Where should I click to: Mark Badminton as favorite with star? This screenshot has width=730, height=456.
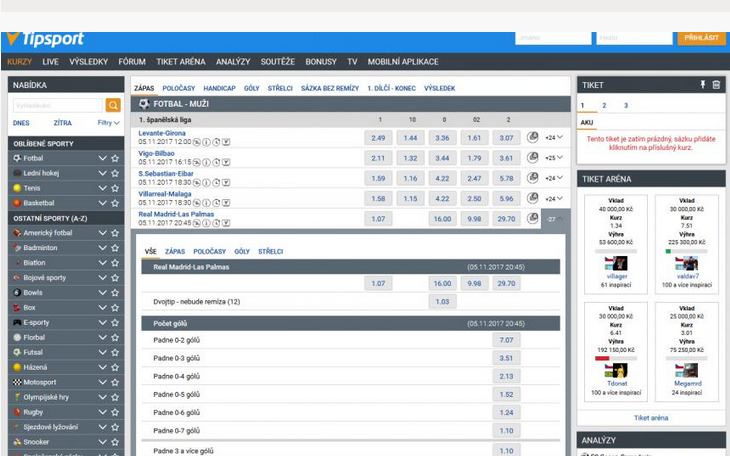coord(115,248)
